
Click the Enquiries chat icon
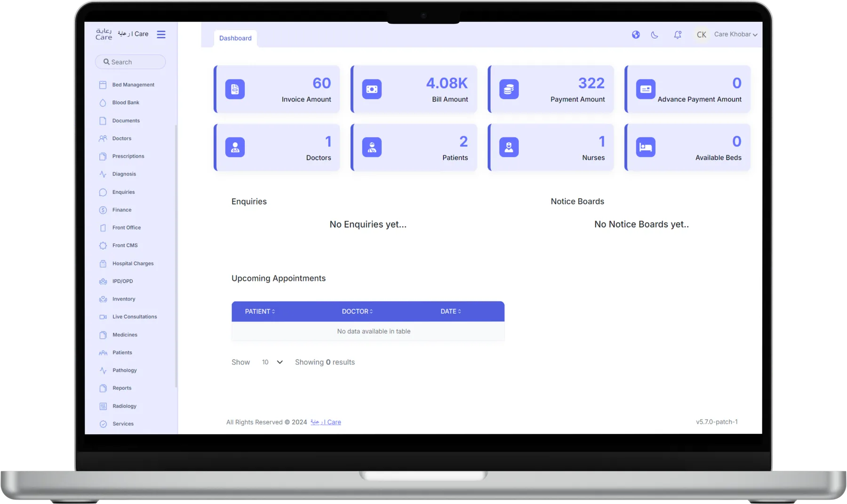[x=103, y=192]
